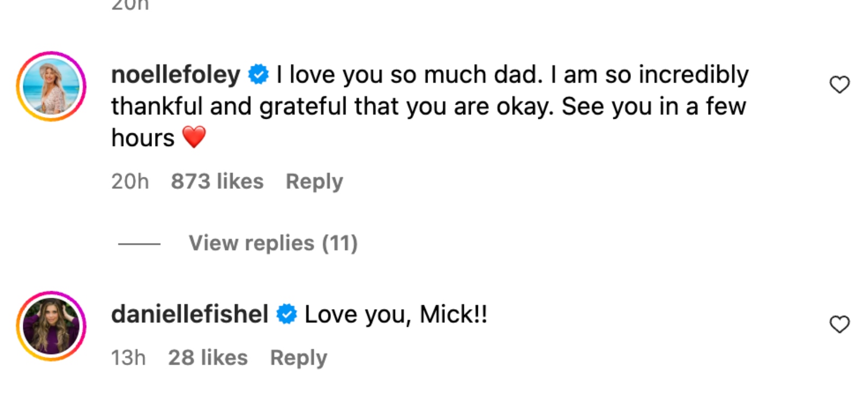868x409 pixels.
Task: Click daniellefishel's blue verified badge
Action: [x=286, y=315]
